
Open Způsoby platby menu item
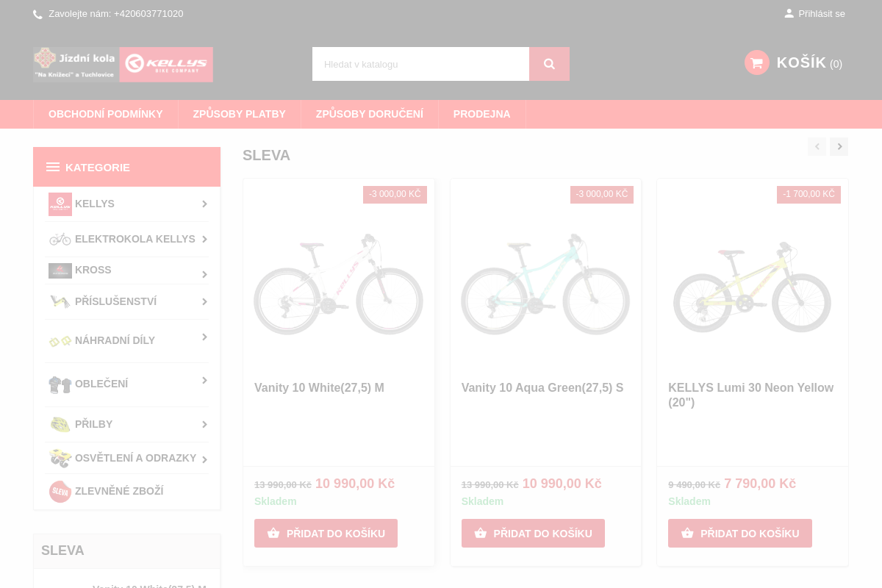[x=240, y=114]
